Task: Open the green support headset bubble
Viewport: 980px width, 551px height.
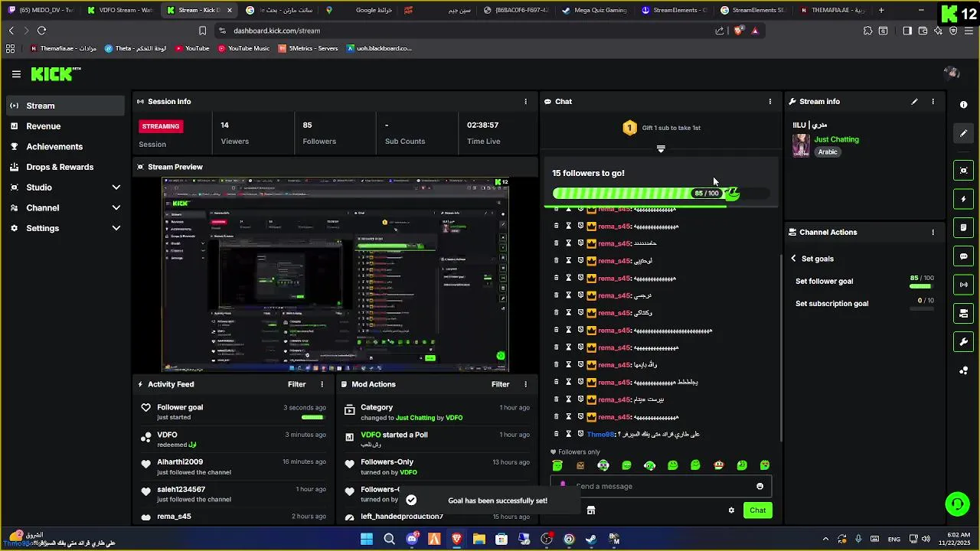Action: 956,504
